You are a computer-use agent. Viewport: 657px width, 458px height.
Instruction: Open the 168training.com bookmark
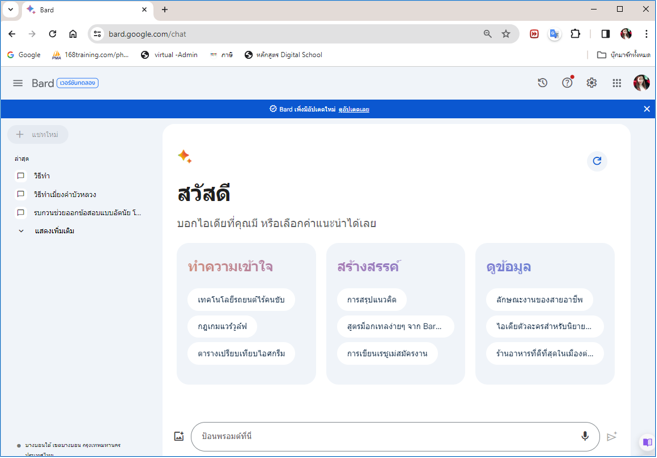[90, 55]
